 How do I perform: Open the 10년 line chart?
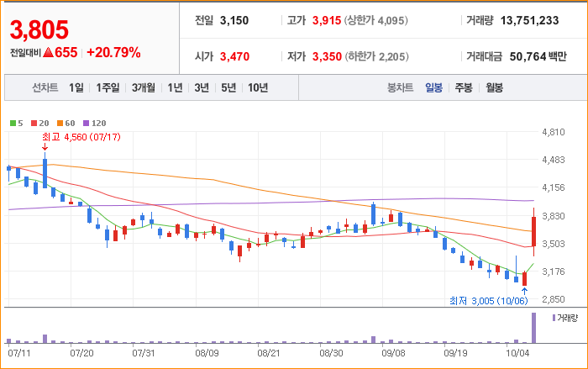click(258, 88)
